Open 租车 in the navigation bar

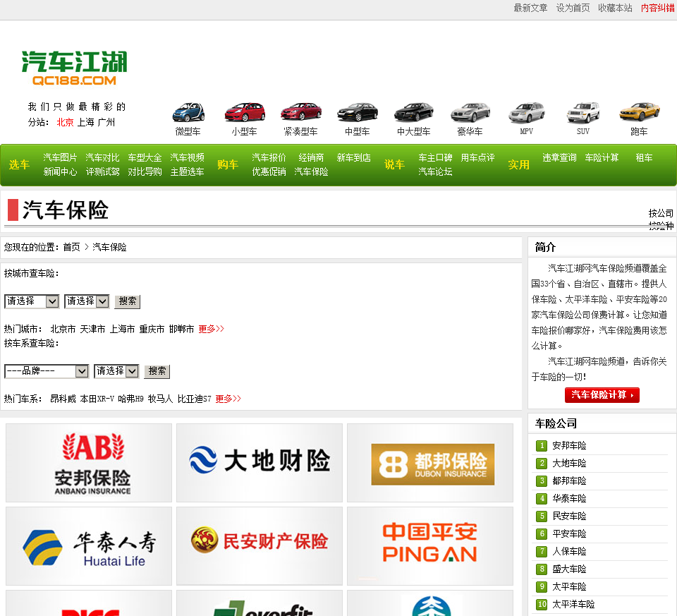click(x=644, y=157)
